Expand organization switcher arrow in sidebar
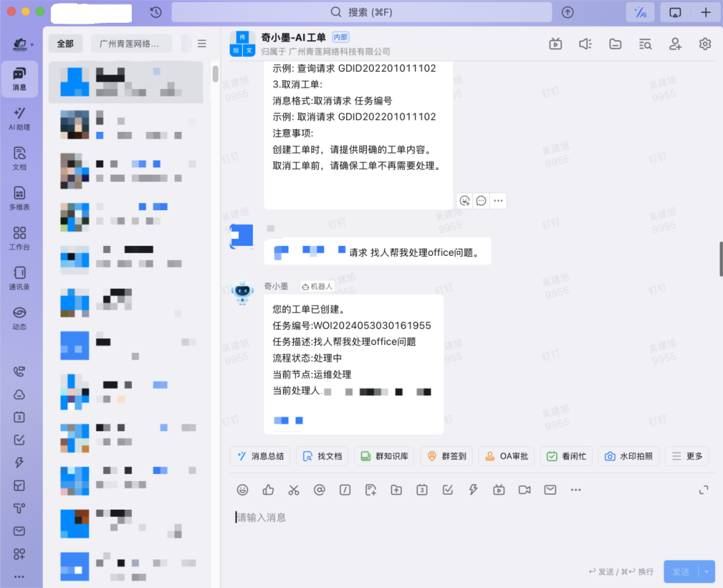The width and height of the screenshot is (723, 588). coord(32,45)
